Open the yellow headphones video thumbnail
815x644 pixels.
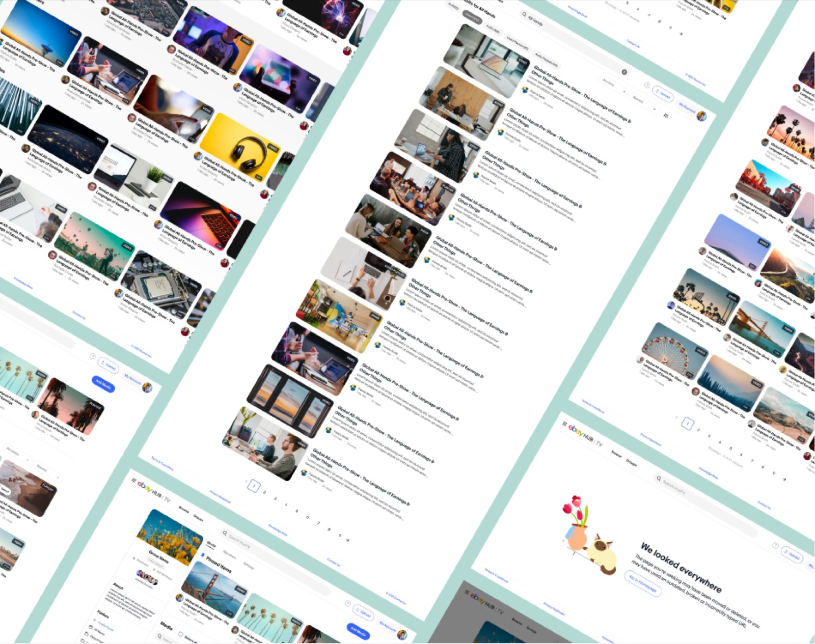pyautogui.click(x=240, y=147)
